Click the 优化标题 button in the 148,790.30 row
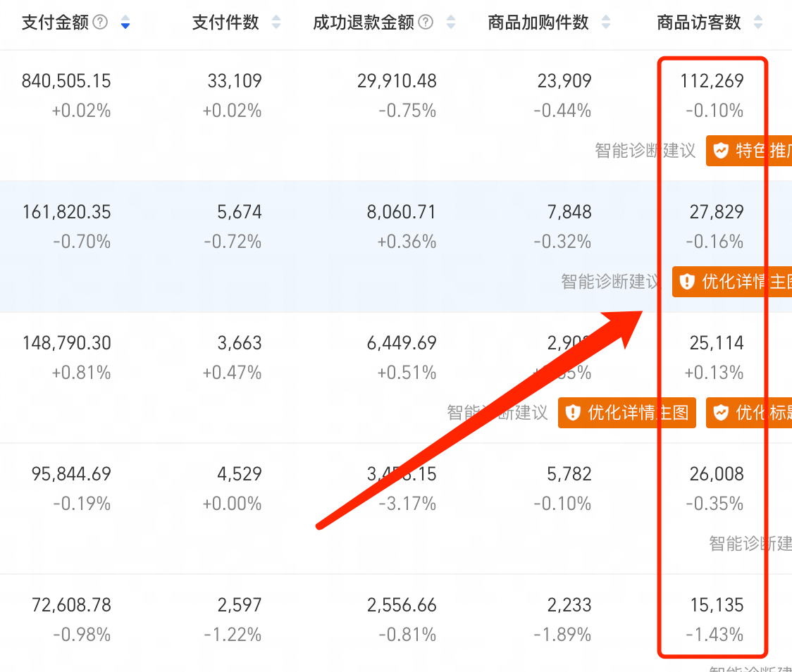 (749, 413)
